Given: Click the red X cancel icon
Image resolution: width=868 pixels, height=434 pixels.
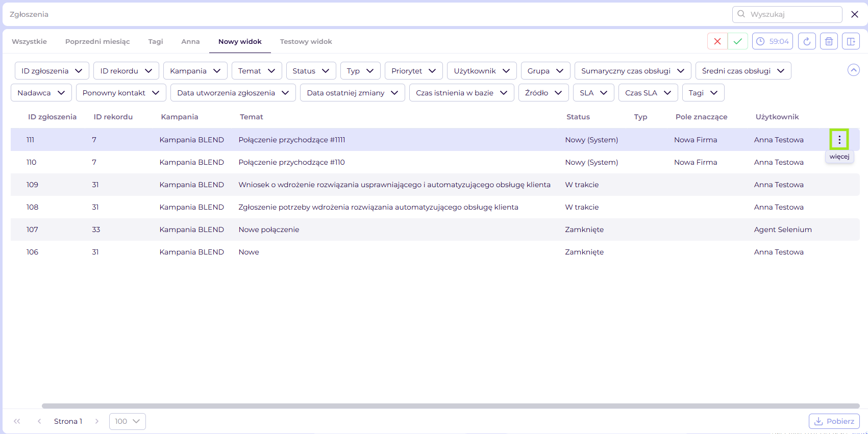Looking at the screenshot, I should click(x=717, y=41).
